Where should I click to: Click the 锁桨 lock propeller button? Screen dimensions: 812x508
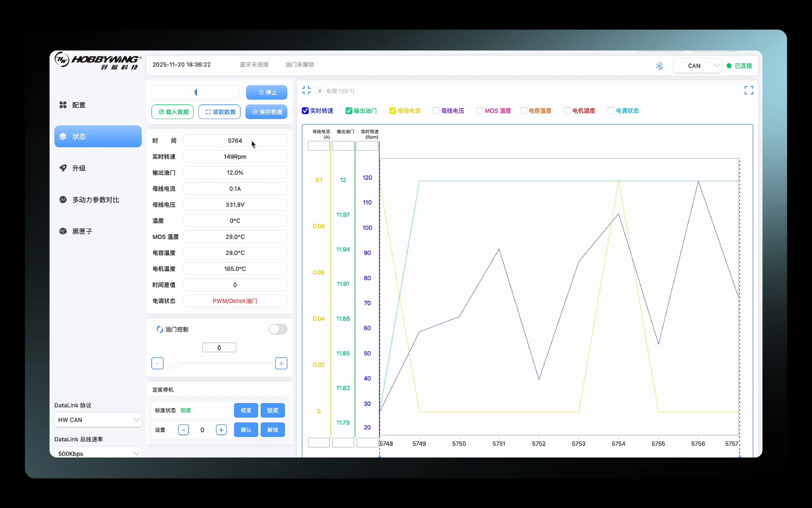pyautogui.click(x=272, y=410)
